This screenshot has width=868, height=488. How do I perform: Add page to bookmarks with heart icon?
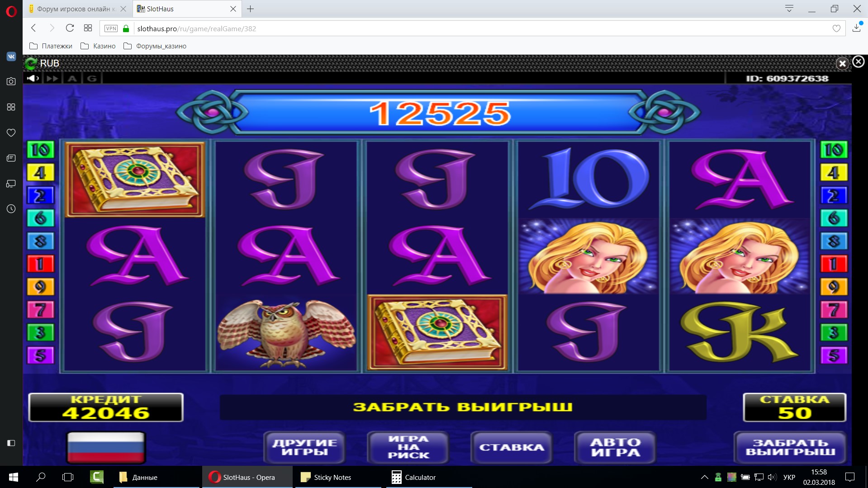836,28
